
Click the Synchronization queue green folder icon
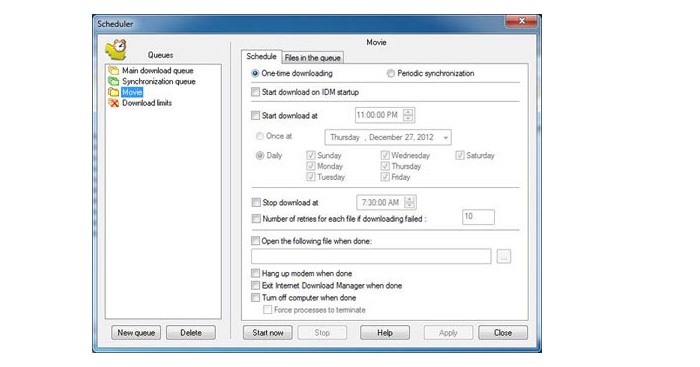click(x=113, y=81)
